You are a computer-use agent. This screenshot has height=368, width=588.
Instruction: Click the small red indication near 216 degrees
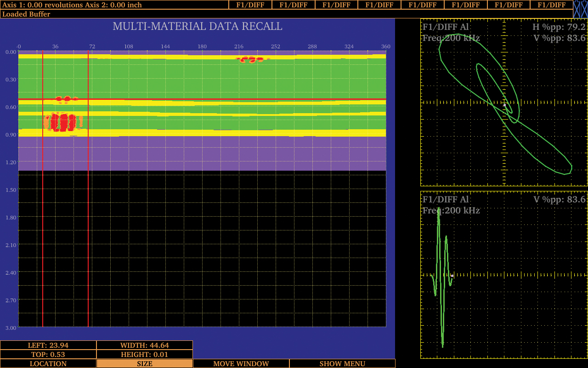252,59
